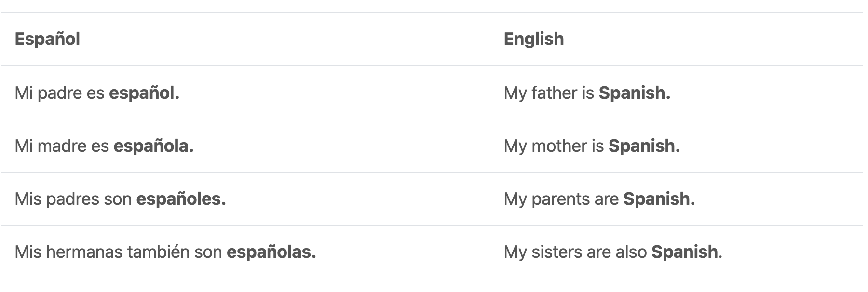Click the English column header

click(x=533, y=39)
